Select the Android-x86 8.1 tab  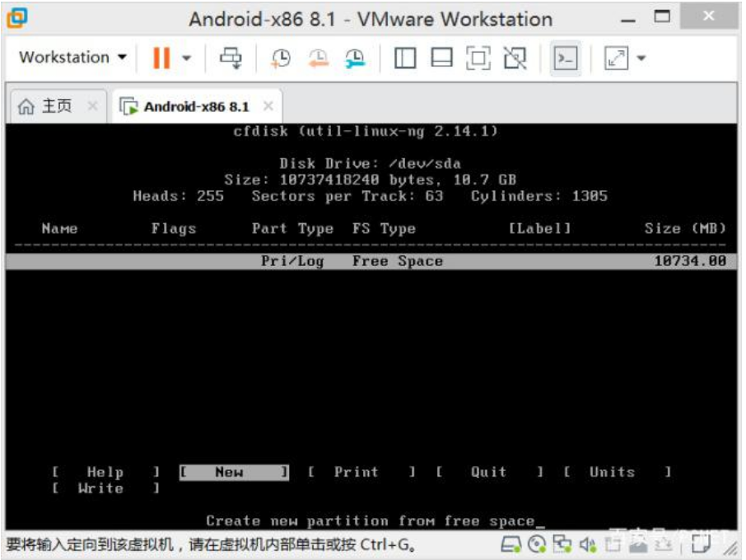197,106
